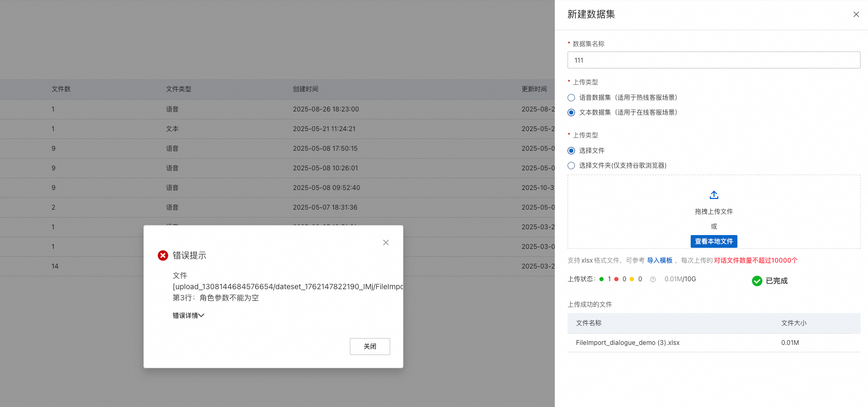Select the row created 2025-05-08 10:26:01
Image resolution: width=868 pixels, height=407 pixels.
tap(277, 168)
